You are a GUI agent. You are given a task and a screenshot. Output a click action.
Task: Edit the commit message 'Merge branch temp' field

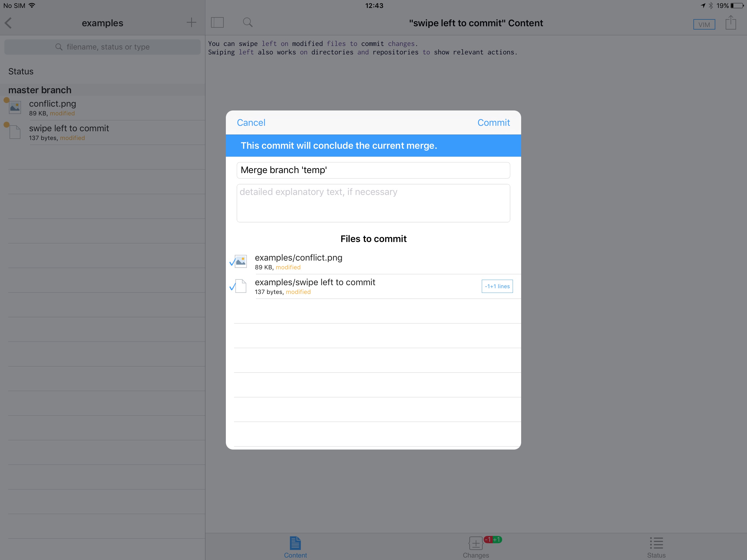373,170
